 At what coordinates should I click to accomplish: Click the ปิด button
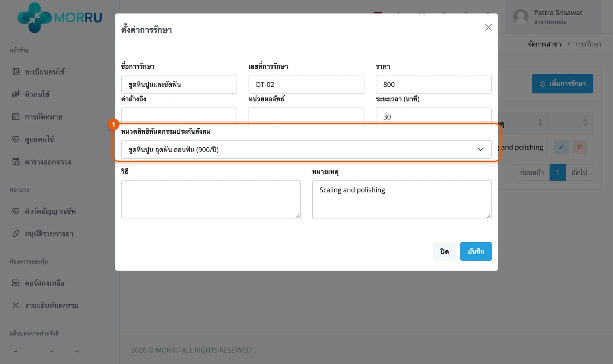(444, 252)
